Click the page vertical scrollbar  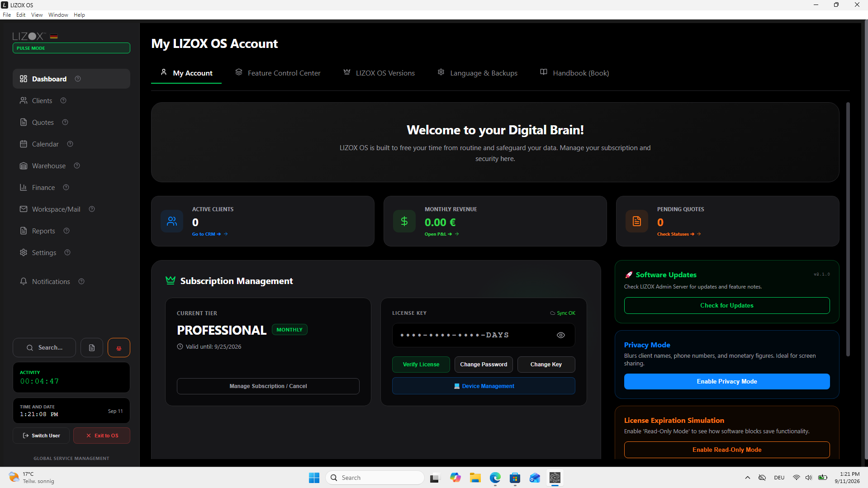point(848,229)
